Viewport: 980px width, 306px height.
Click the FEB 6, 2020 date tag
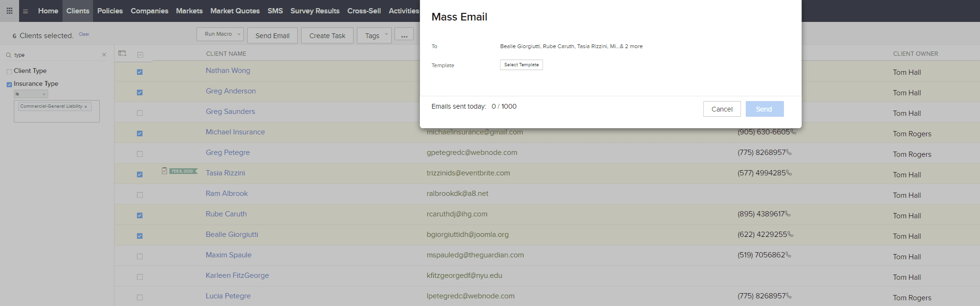(183, 171)
